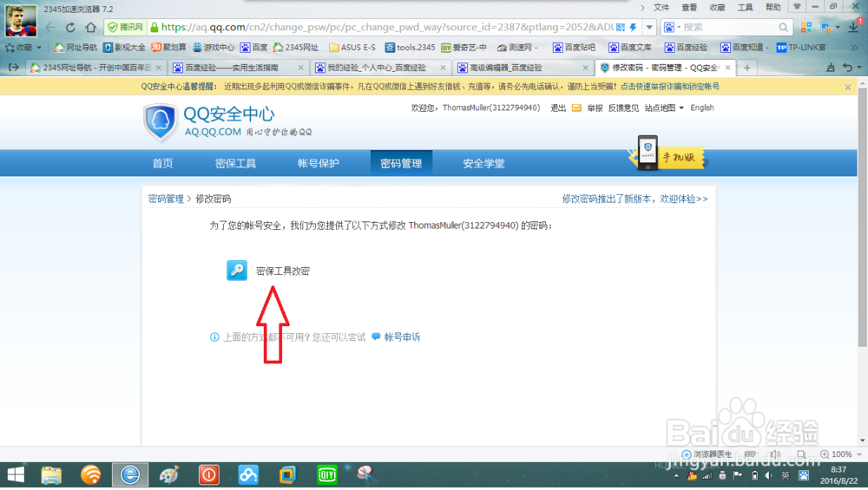This screenshot has width=868, height=490.
Task: Open address bar history dropdown arrow
Action: [x=649, y=27]
